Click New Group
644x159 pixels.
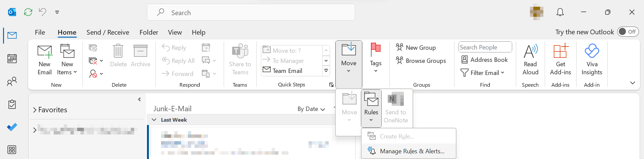tap(416, 48)
